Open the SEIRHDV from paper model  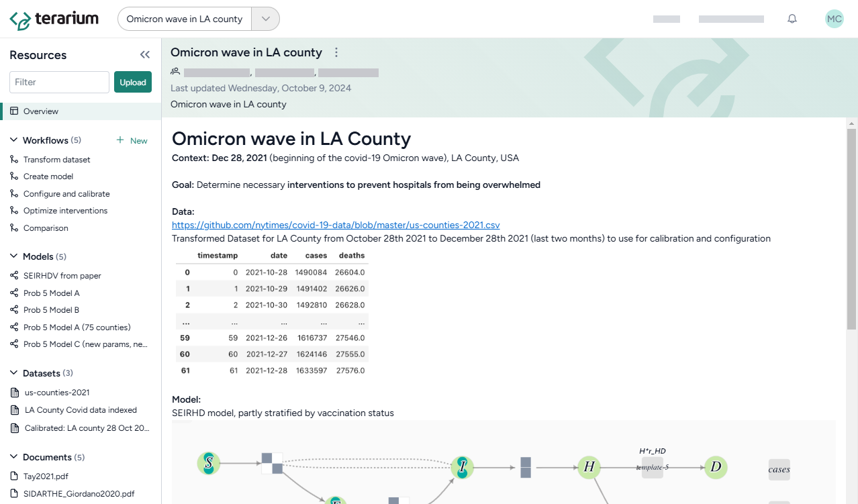[x=62, y=276]
